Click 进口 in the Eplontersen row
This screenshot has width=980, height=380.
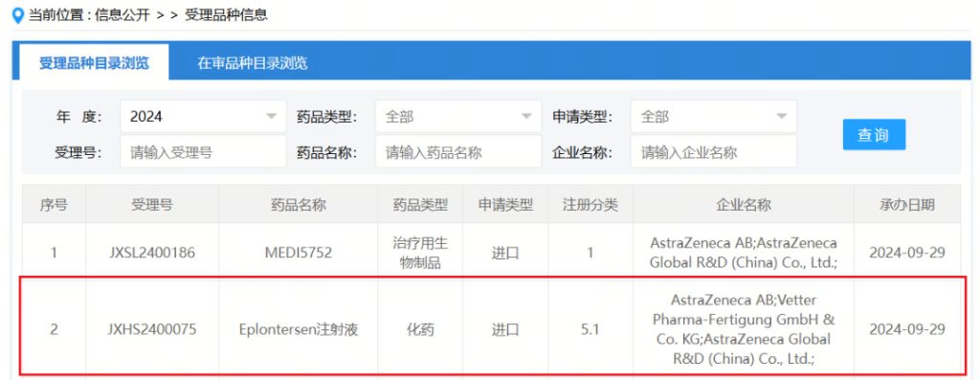pos(505,329)
